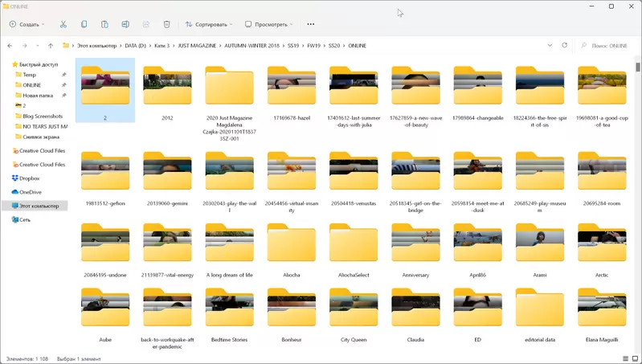Image resolution: width=642 pixels, height=364 pixels.
Task: Open Dropbox in the sidebar
Action: pos(29,178)
